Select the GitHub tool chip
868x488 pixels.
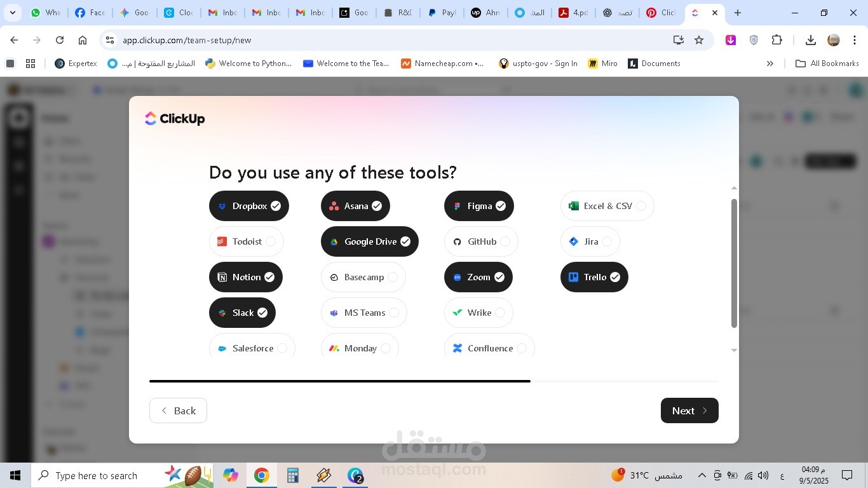[481, 241]
